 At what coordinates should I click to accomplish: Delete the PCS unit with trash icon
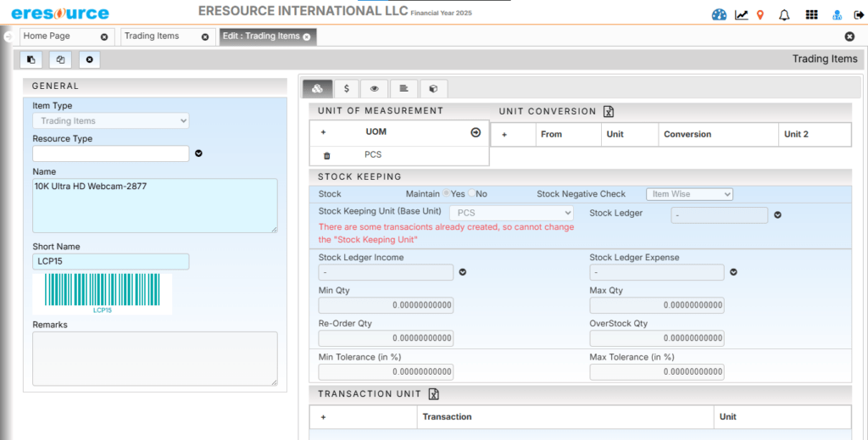point(326,156)
